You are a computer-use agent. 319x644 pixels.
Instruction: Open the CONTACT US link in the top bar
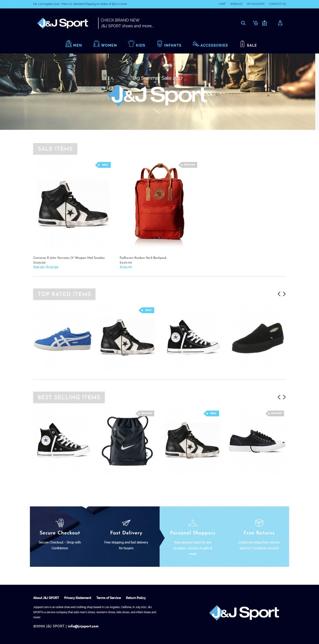click(277, 4)
